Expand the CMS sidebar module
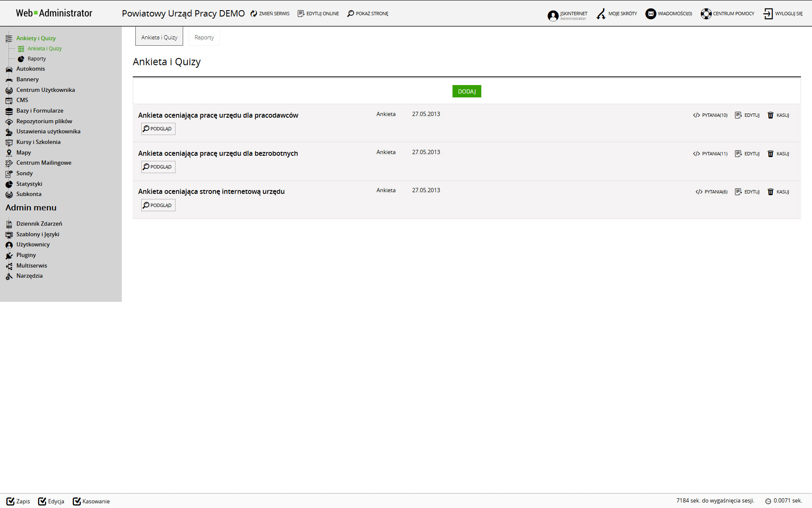The image size is (812, 508). pos(22,100)
